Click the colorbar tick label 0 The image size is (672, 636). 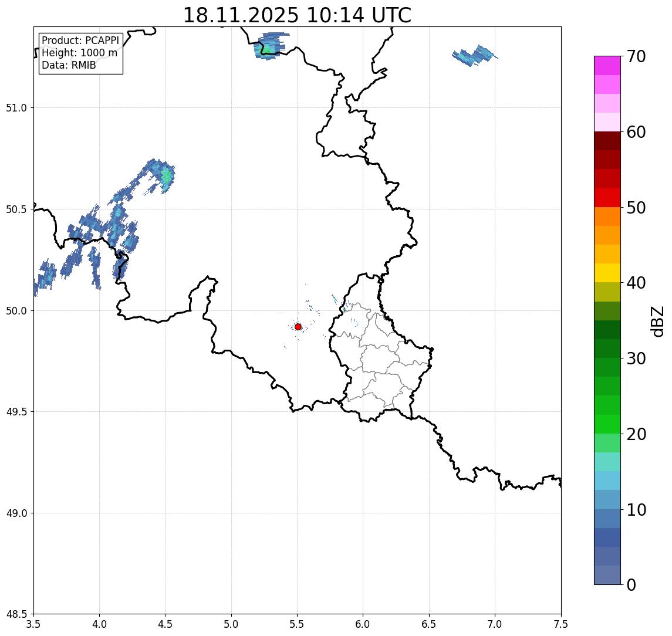coord(632,584)
